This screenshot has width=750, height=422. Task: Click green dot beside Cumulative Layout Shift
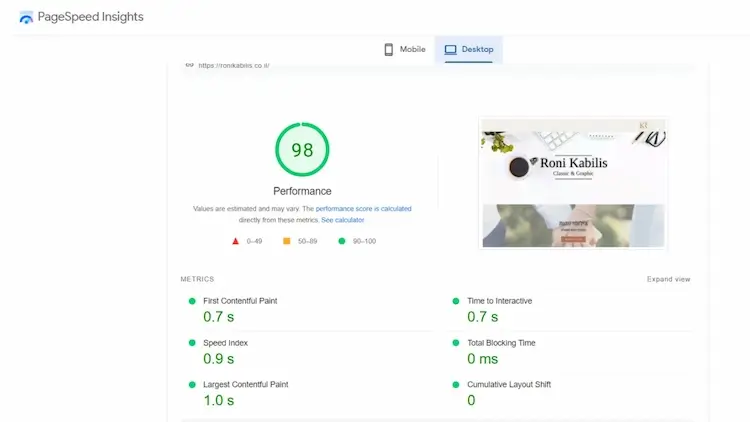pos(456,385)
